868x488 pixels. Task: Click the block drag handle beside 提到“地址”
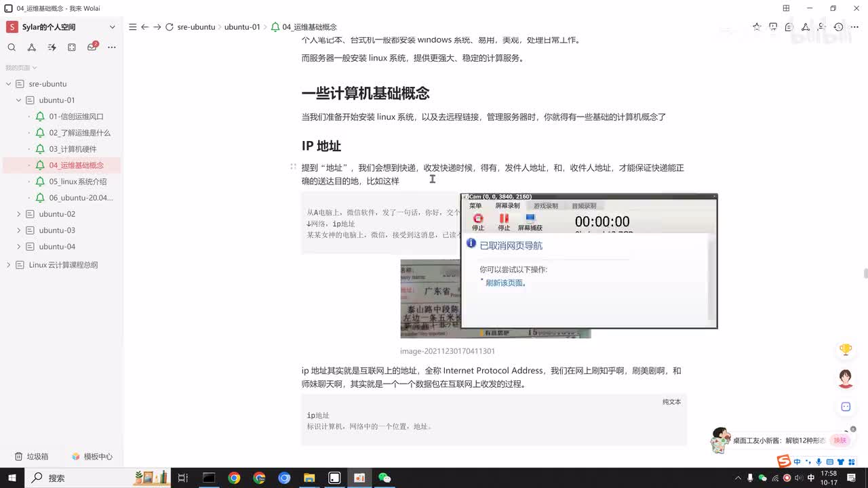pyautogui.click(x=293, y=167)
